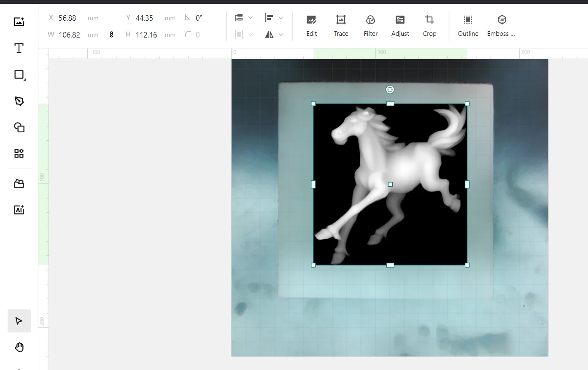The image size is (588, 370).
Task: Click the bottom-middle resize handle of selection
Action: tap(390, 265)
